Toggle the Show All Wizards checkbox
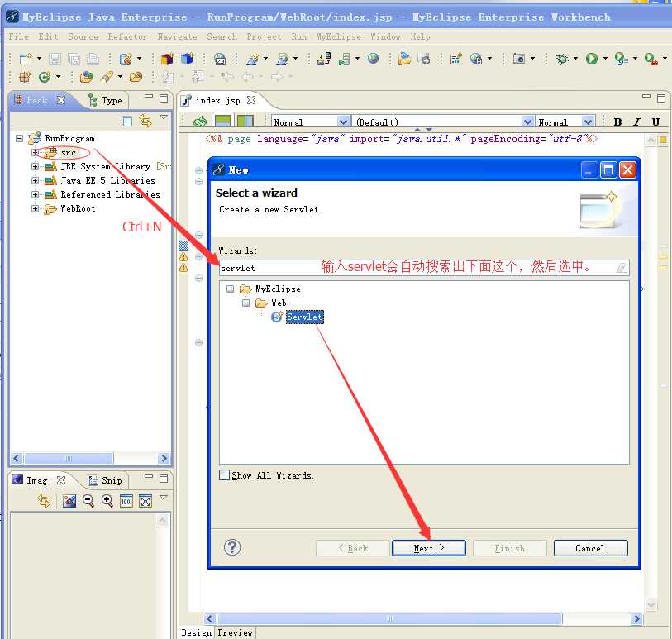Image resolution: width=672 pixels, height=639 pixels. point(224,474)
